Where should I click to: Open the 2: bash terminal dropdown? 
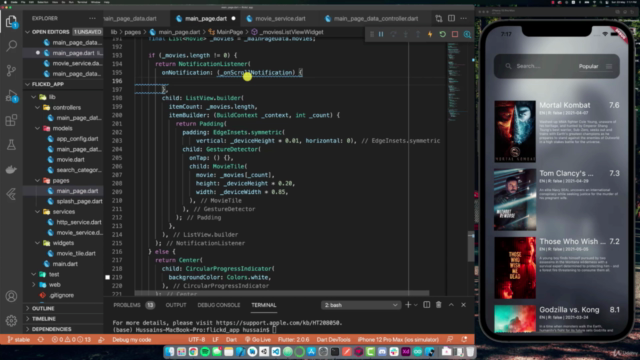click(x=361, y=305)
